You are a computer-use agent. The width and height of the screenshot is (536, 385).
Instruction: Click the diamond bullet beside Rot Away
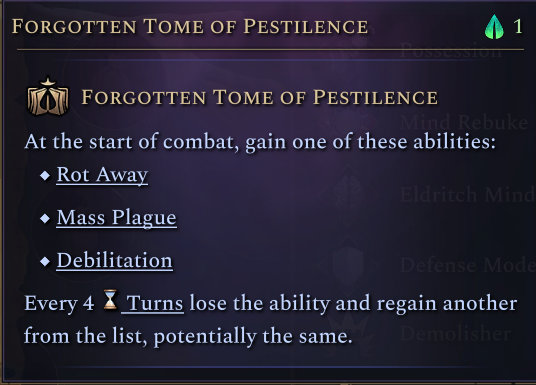point(45,176)
